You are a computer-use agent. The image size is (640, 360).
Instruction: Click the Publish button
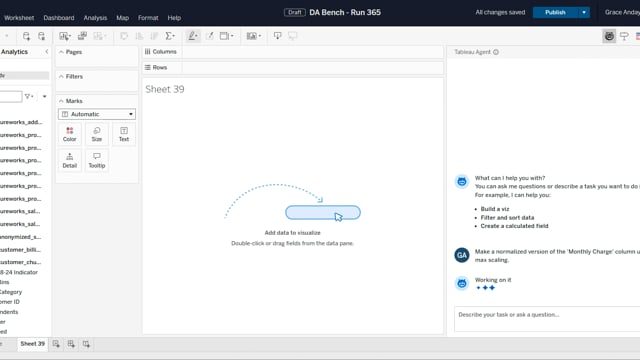(556, 12)
